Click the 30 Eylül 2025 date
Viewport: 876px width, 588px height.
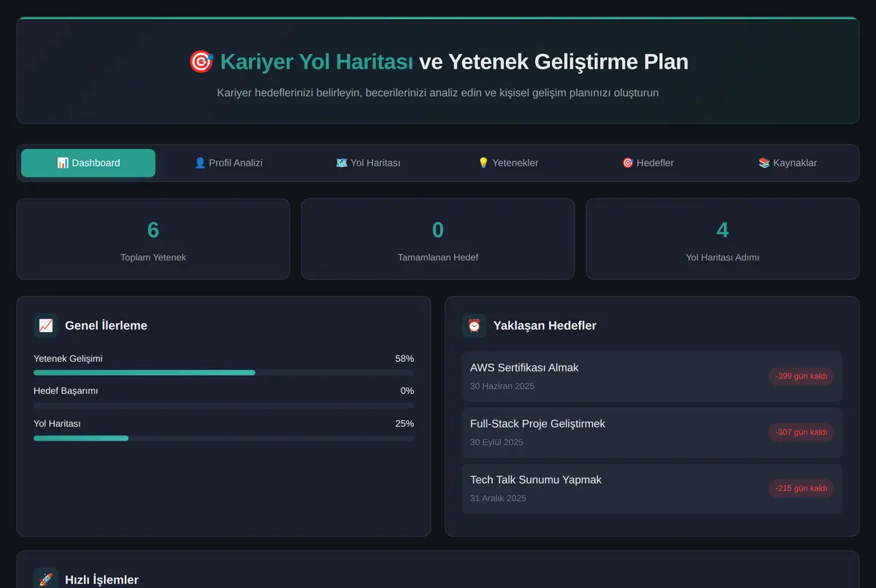(x=496, y=442)
